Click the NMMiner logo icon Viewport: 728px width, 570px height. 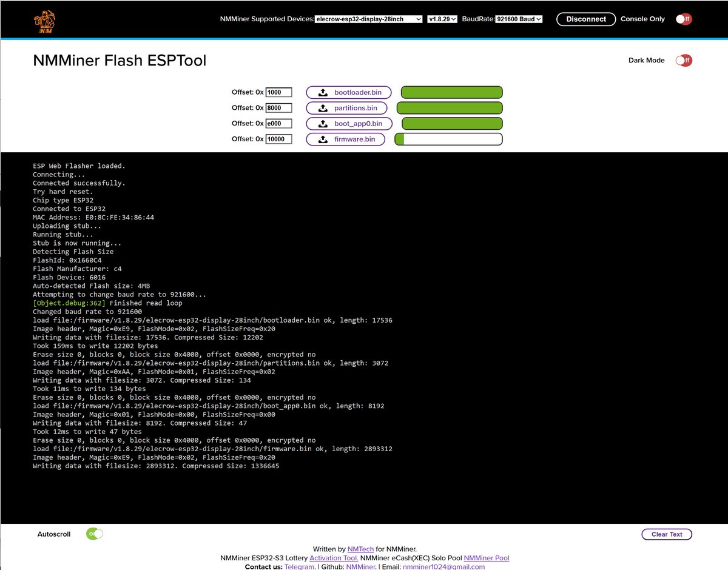(x=42, y=21)
